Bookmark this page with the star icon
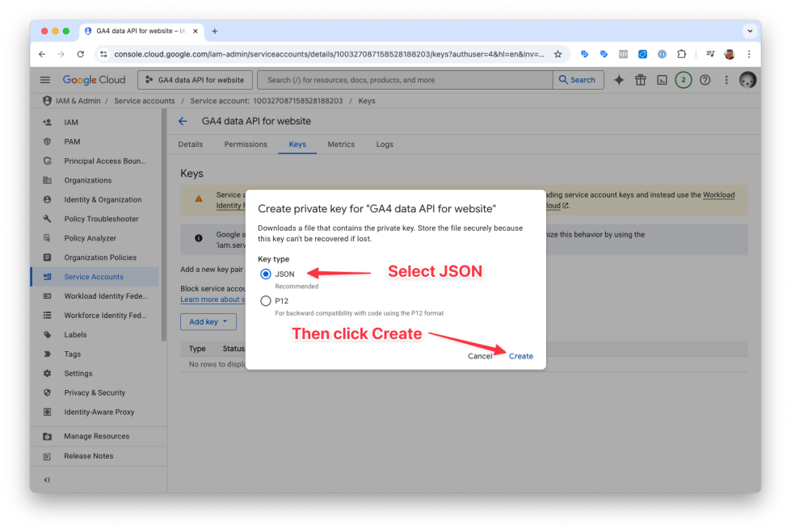This screenshot has width=791, height=532. [x=557, y=54]
